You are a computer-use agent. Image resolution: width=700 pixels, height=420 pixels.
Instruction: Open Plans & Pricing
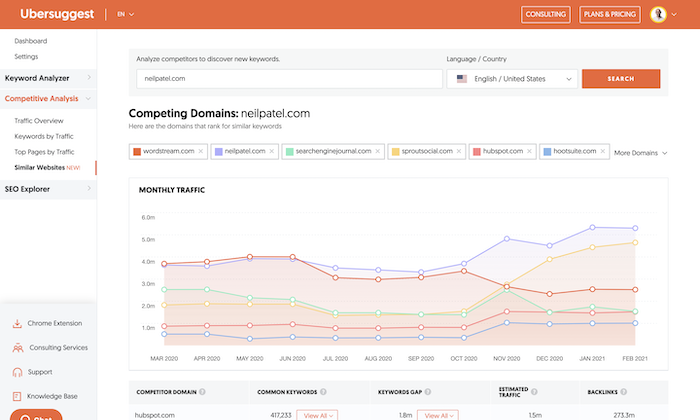tap(609, 14)
